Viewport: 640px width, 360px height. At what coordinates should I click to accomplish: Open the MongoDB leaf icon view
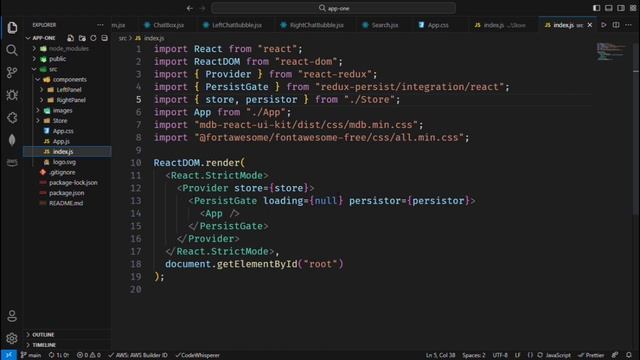[12, 140]
